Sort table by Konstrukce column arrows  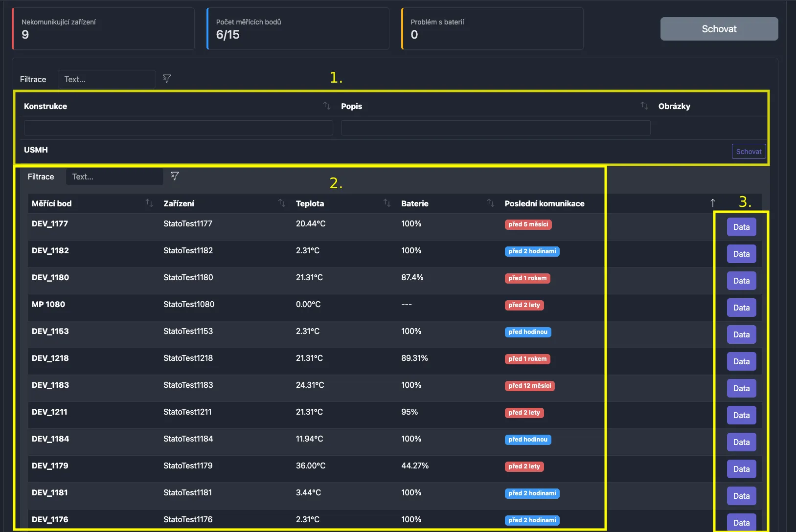point(326,106)
